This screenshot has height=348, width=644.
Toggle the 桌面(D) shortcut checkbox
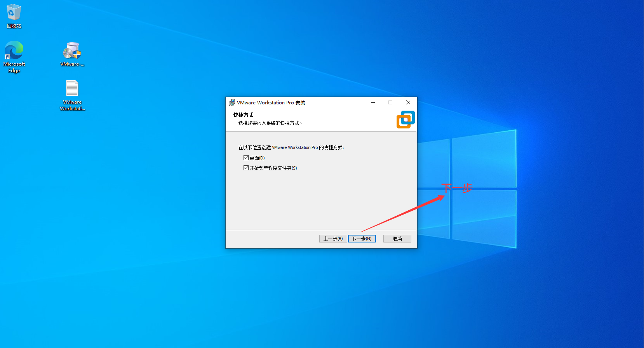tap(246, 158)
